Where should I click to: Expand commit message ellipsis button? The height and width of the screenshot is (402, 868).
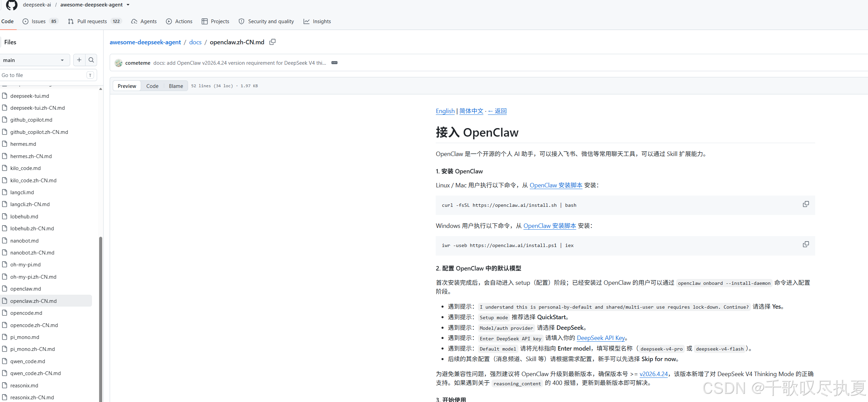click(335, 63)
